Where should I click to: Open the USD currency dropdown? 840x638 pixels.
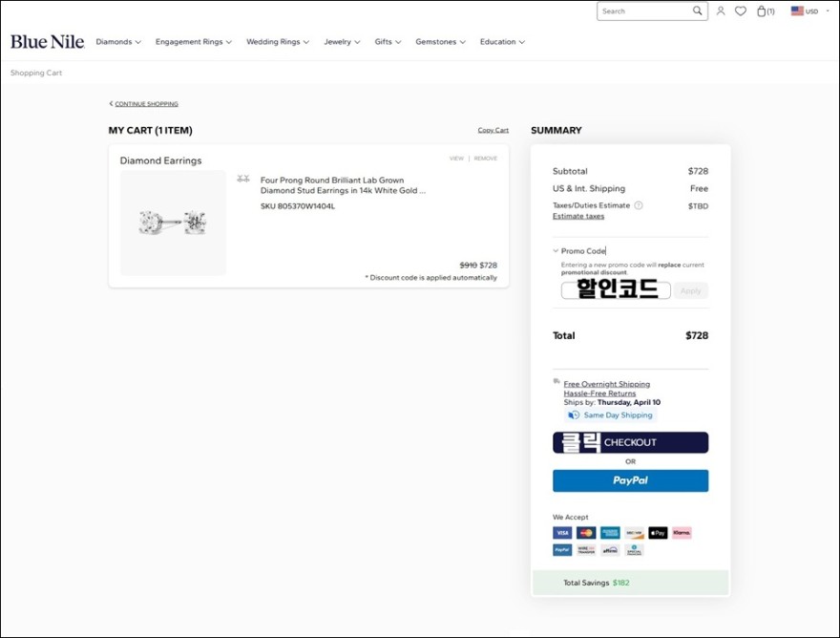pos(817,11)
